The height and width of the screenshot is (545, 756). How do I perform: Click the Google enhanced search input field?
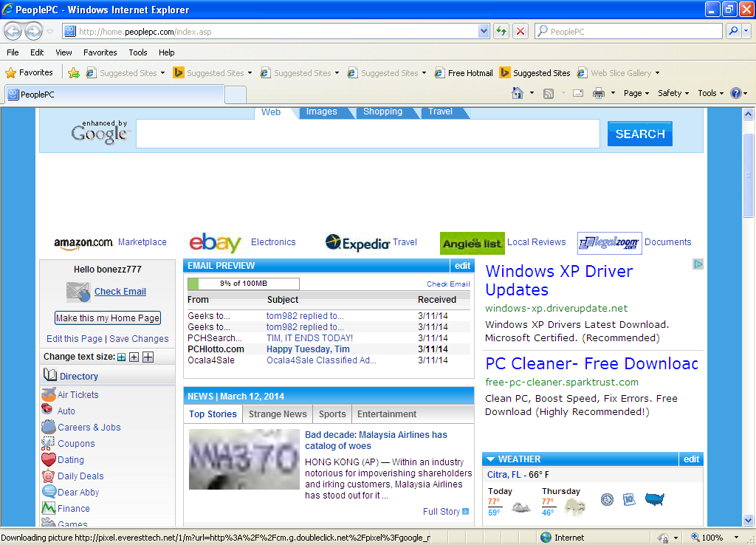368,134
